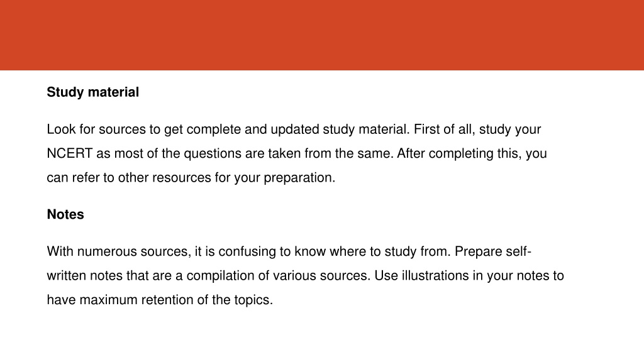Click the Study material heading
The height and width of the screenshot is (362, 644).
(93, 92)
